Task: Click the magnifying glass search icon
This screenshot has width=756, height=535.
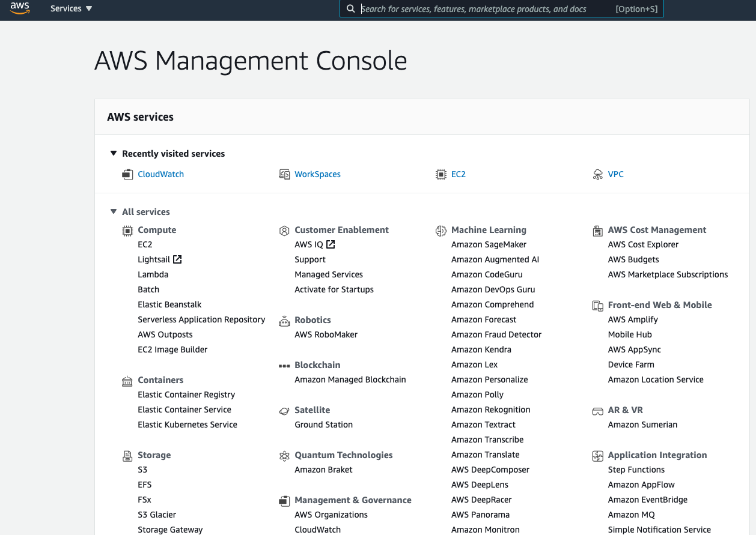Action: click(x=351, y=9)
